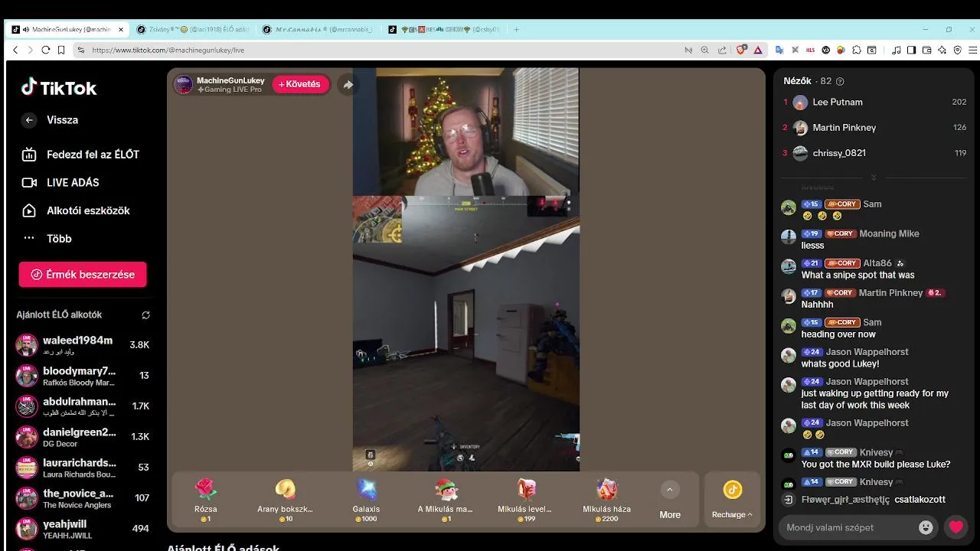Open the Brave VPN shield icon
980x551 pixels.
(957, 50)
